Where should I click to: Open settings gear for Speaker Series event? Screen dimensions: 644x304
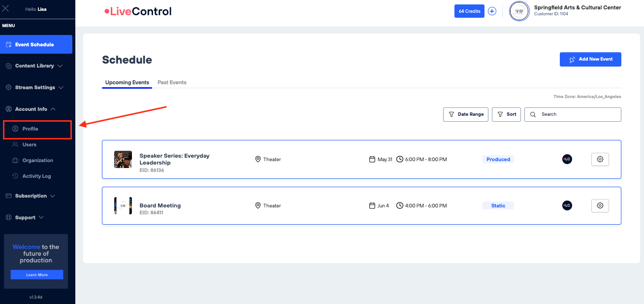tap(600, 159)
